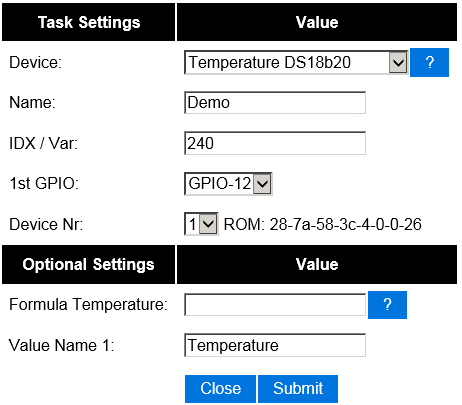Click the 1st GPIO: label
This screenshot has width=462, height=405.
click(44, 183)
